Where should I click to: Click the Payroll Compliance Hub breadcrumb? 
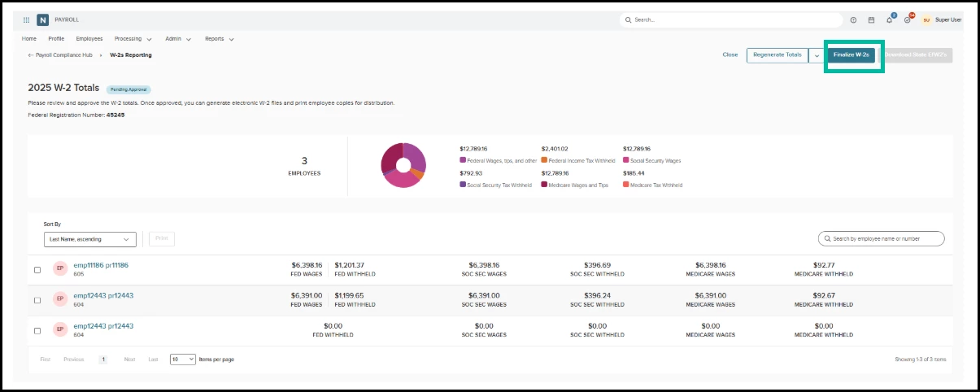click(65, 55)
